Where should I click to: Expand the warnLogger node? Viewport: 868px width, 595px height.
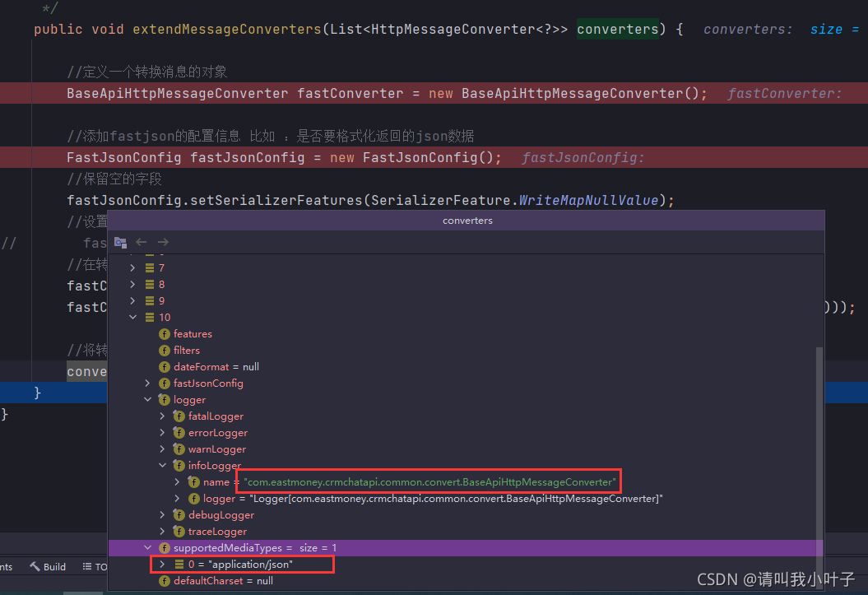162,449
